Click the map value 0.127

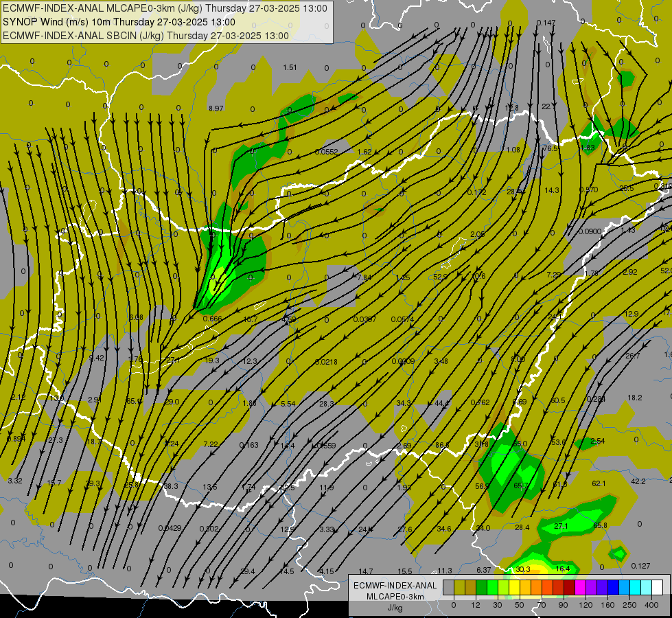[640, 566]
